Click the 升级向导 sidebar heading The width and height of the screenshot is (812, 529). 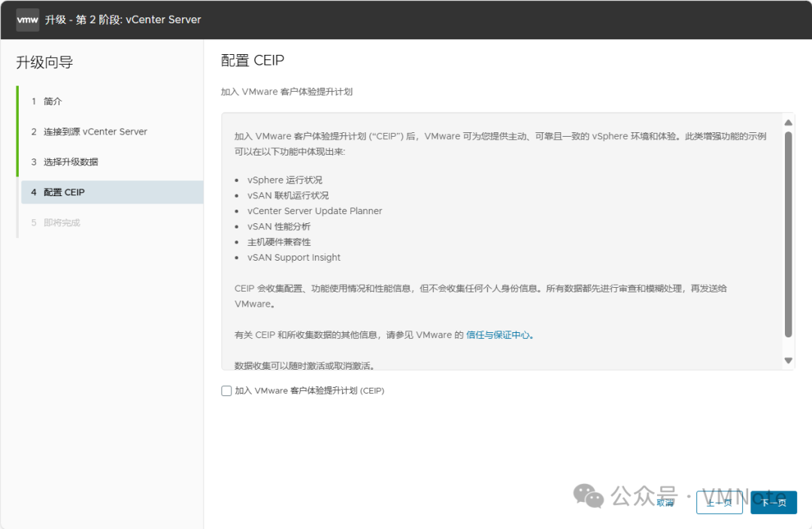44,62
